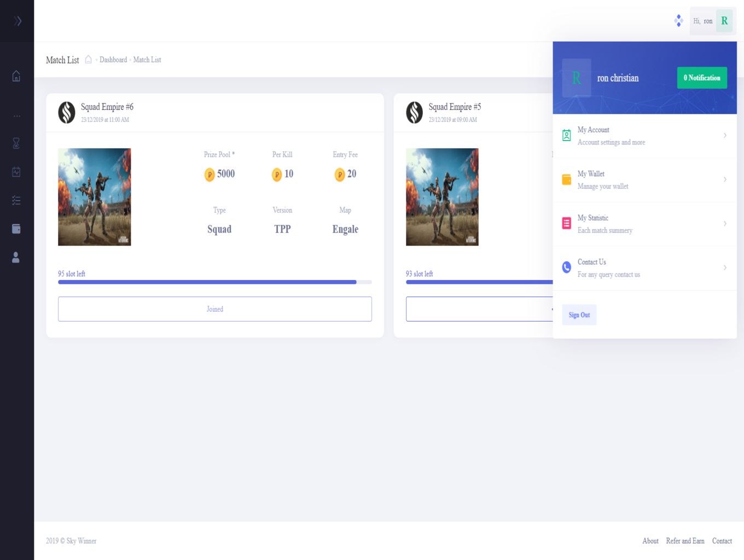The image size is (744, 560).
Task: Open the Squad Empire #5 game thumbnail
Action: click(442, 197)
